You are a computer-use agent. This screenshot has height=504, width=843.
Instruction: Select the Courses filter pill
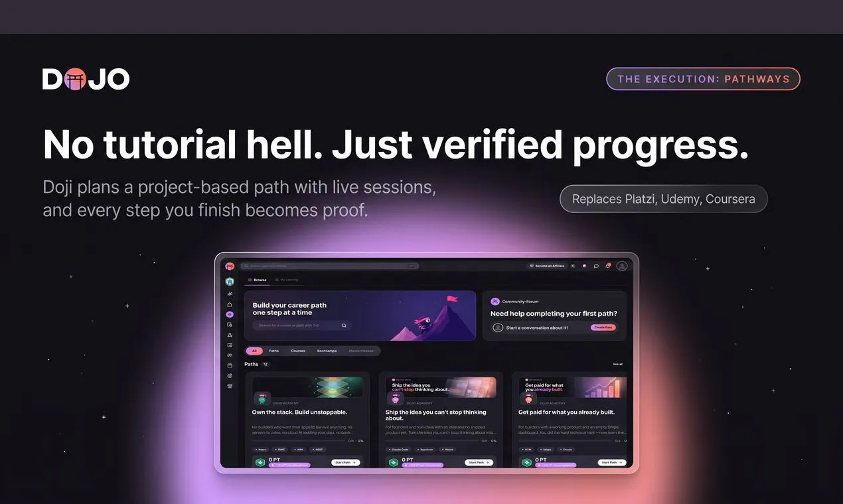(298, 351)
